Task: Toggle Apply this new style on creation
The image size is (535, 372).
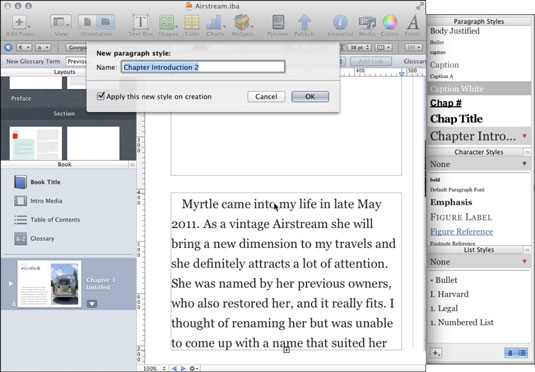Action: (x=101, y=96)
